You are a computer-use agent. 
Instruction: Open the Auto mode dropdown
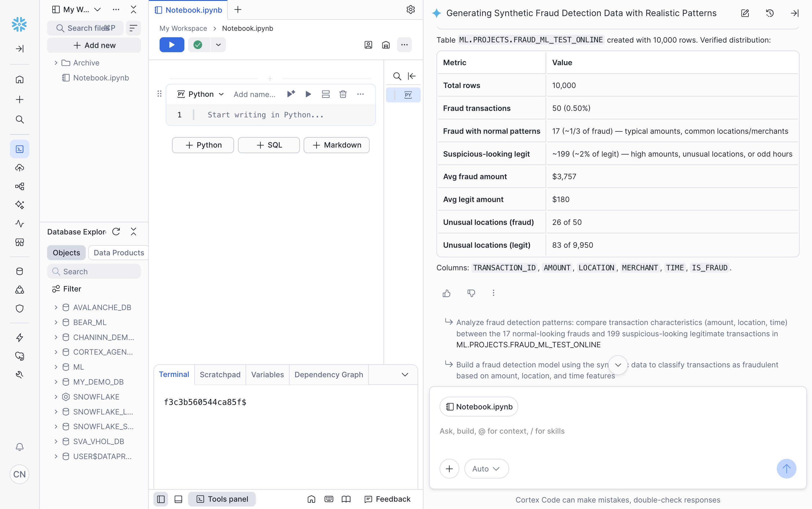coord(486,469)
